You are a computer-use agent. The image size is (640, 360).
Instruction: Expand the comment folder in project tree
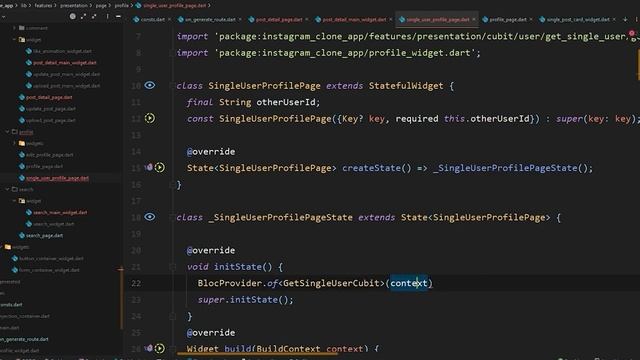point(14,28)
